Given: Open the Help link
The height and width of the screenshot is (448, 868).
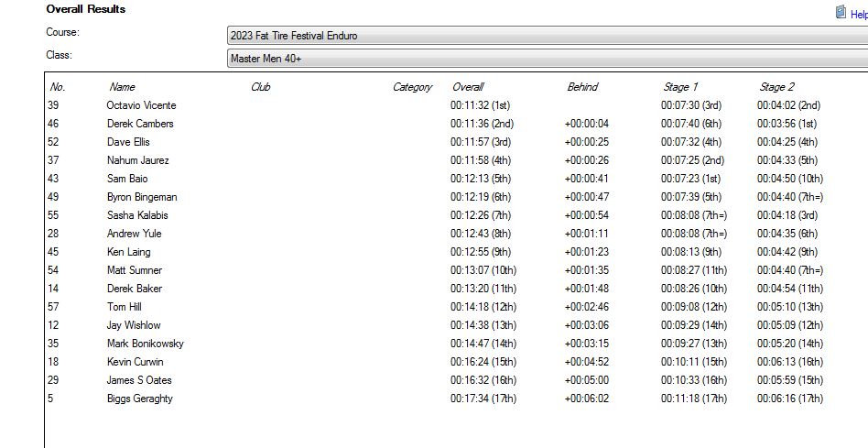Looking at the screenshot, I should pos(858,14).
